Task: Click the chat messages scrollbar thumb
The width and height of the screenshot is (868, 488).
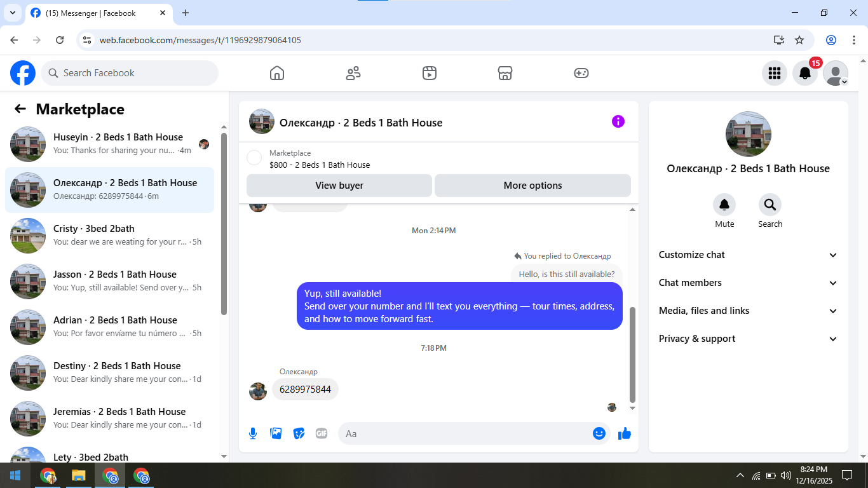Action: coord(632,355)
